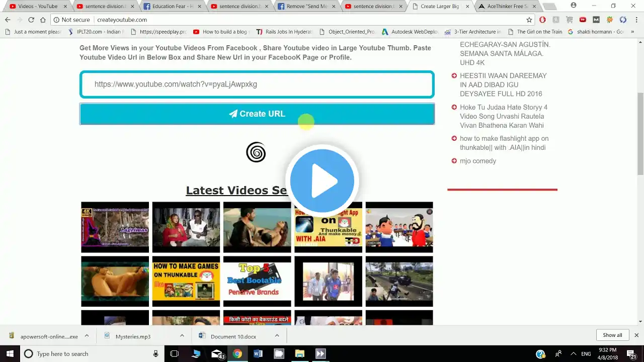The height and width of the screenshot is (362, 644).
Task: Open the cartoon comedy video thumbnail
Action: (399, 227)
